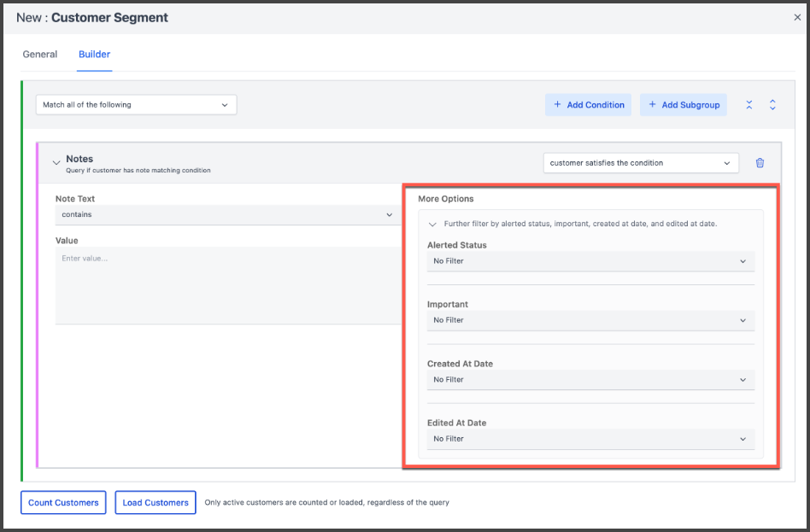This screenshot has width=810, height=532.
Task: Close the Customer Segment dialog
Action: (x=797, y=17)
